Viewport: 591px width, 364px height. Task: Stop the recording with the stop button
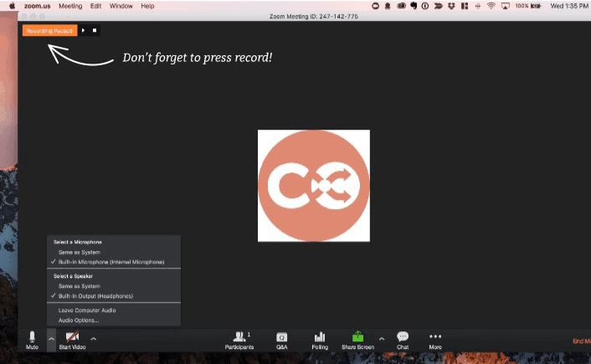point(95,31)
